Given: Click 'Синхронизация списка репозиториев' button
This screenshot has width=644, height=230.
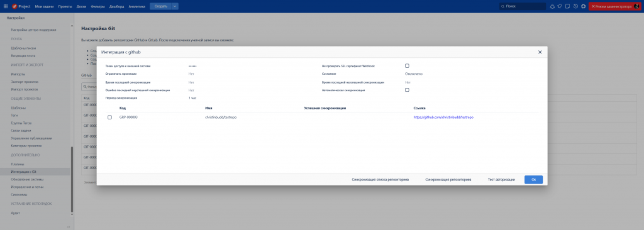Looking at the screenshot, I should [380, 180].
